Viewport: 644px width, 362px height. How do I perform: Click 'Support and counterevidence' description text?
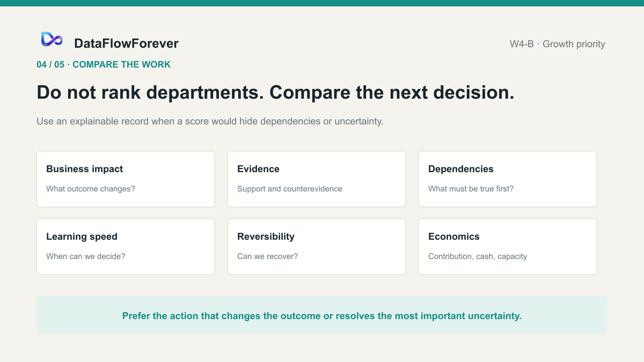(290, 189)
